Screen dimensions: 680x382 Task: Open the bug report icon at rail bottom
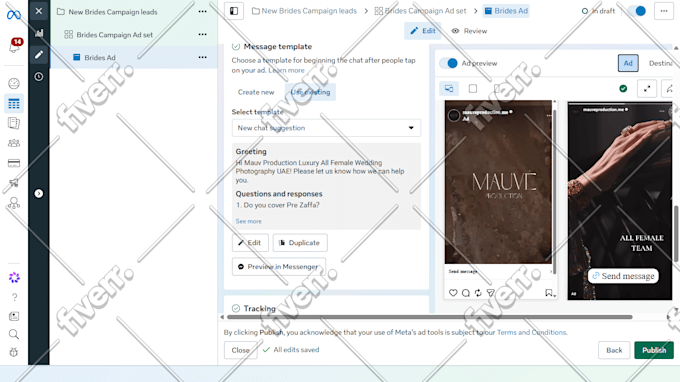[x=14, y=353]
